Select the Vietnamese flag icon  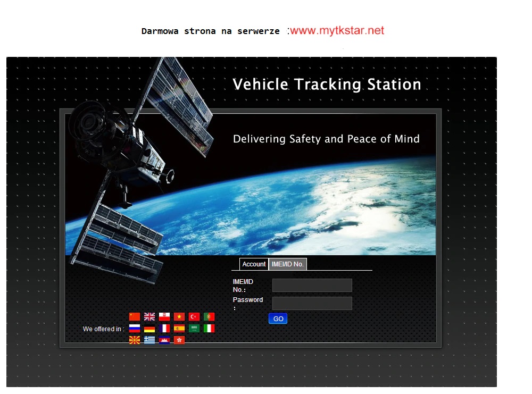coord(179,316)
